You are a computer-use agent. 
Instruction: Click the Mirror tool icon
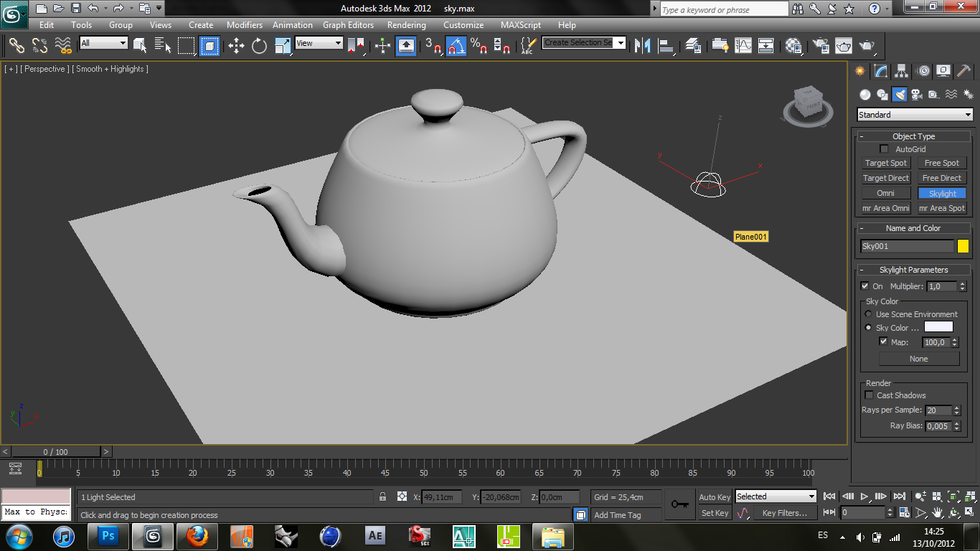(643, 46)
